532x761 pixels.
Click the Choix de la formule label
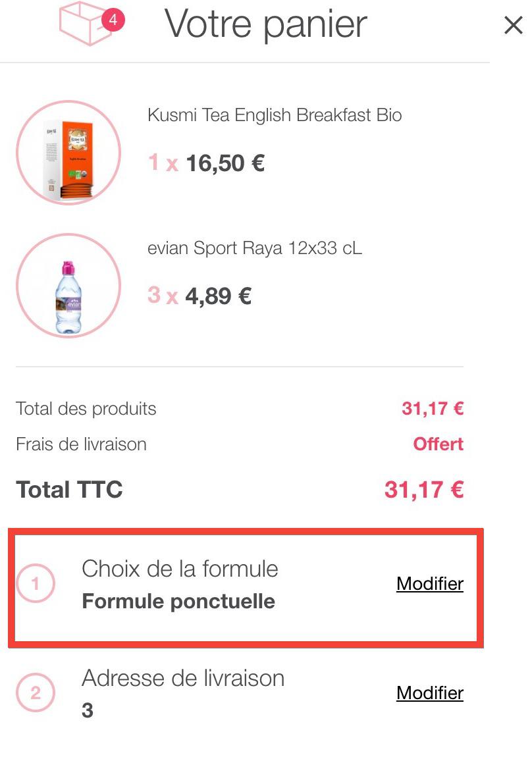180,569
